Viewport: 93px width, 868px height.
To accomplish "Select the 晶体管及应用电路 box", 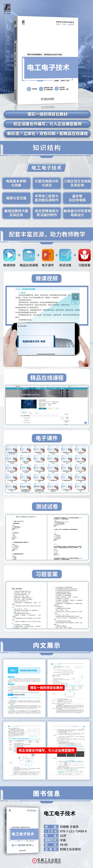I will [77, 198].
